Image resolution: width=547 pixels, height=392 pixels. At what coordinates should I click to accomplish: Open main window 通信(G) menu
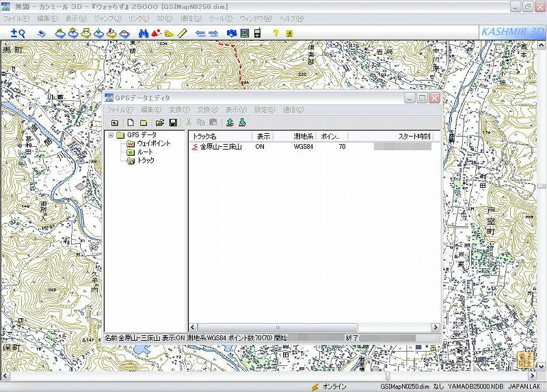click(191, 18)
